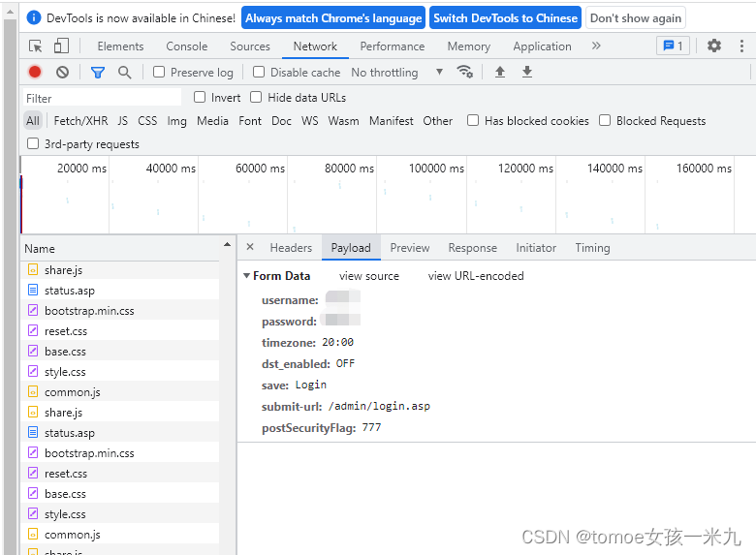
Task: Check 3rd-party requests
Action: (33, 143)
